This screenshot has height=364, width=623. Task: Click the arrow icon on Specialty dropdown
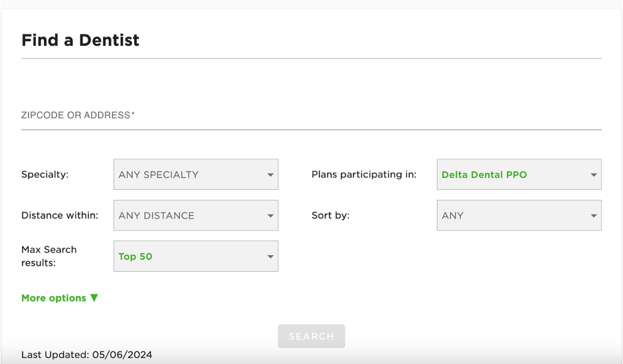(x=270, y=175)
